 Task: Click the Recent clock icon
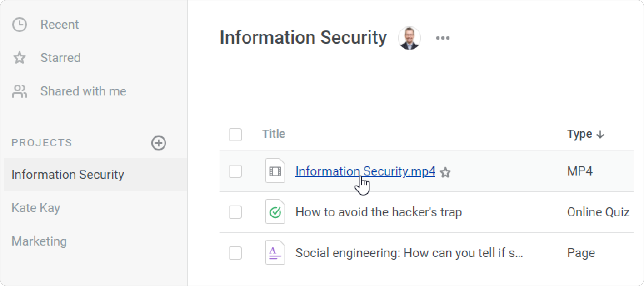point(20,25)
